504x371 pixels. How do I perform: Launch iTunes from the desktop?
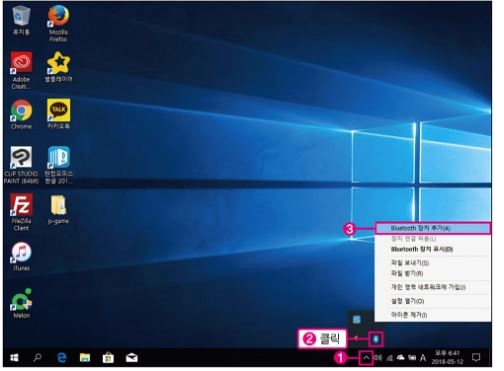tap(21, 257)
